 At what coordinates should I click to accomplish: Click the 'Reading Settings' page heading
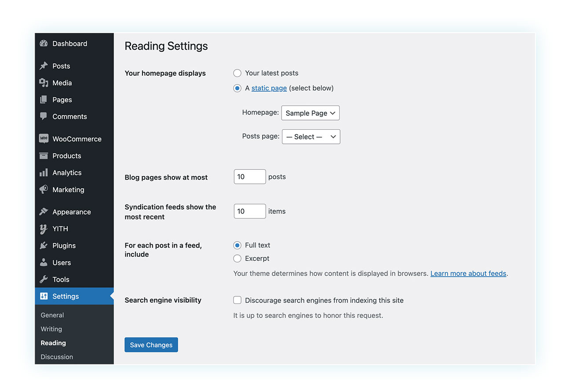[166, 46]
